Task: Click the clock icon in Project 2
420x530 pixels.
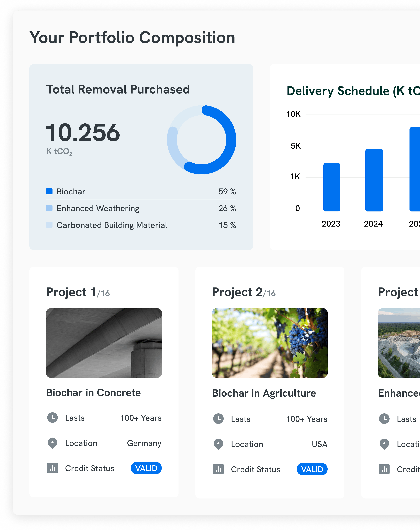Action: click(218, 419)
